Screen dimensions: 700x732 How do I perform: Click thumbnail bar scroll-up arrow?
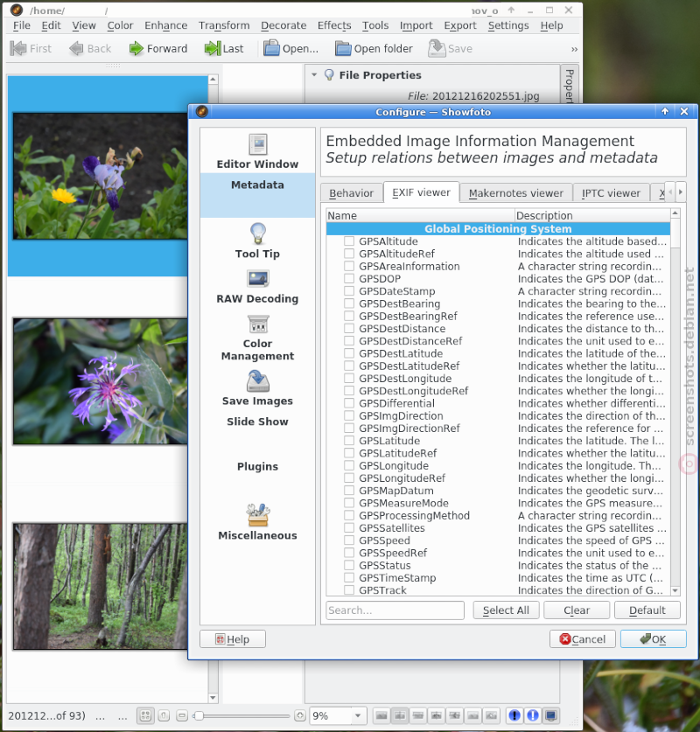(x=213, y=80)
